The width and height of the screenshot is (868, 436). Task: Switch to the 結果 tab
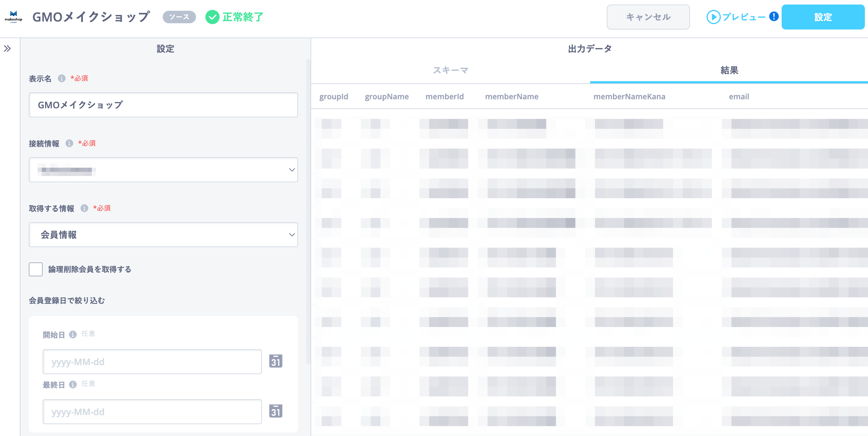729,70
